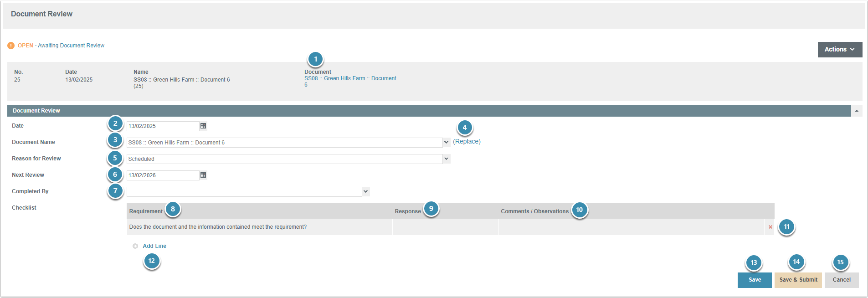868x298 pixels.
Task: Click into the Next Review date field
Action: pos(163,175)
